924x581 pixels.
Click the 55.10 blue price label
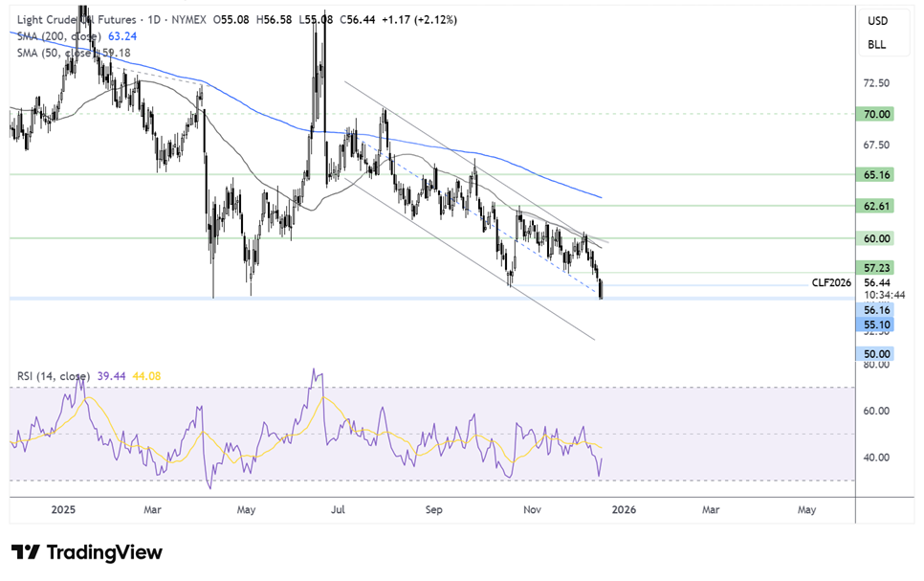[x=878, y=325]
